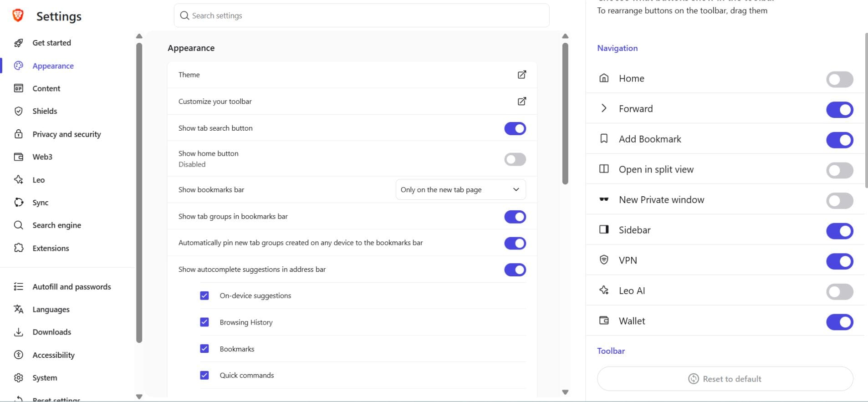This screenshot has height=402, width=868.
Task: Enable the Home toolbar button toggle
Action: click(840, 79)
